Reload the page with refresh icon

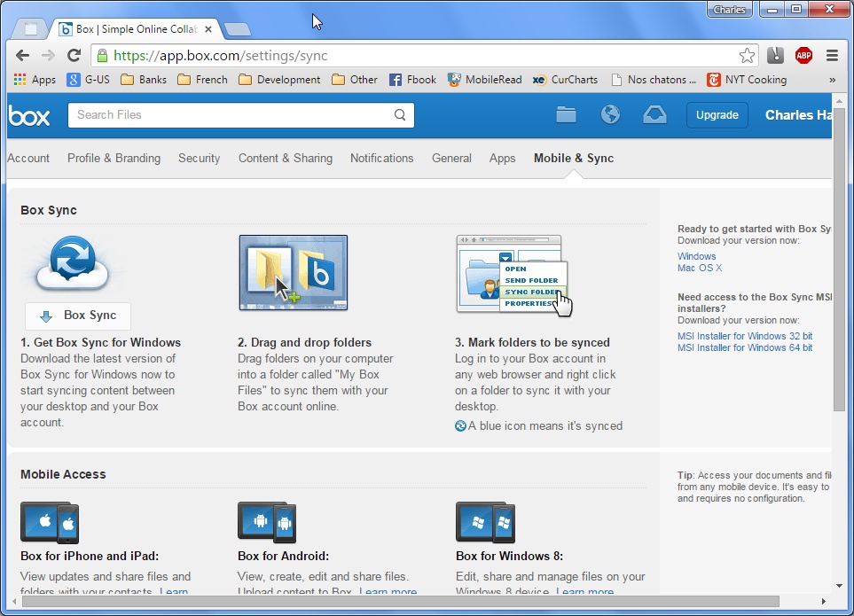pos(74,56)
